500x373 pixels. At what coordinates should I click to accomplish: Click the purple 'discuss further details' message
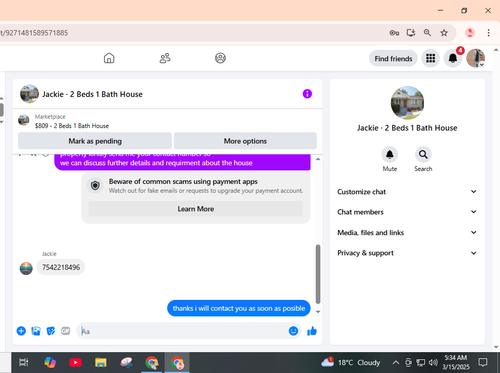[182, 162]
